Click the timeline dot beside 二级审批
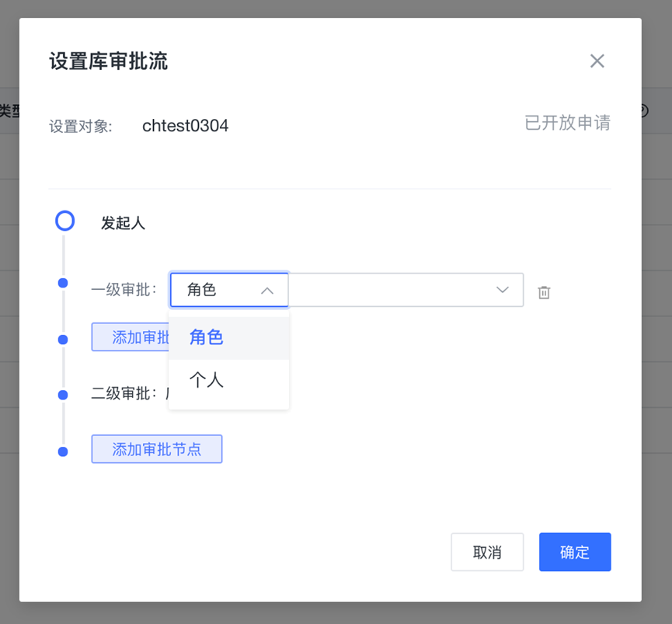This screenshot has height=624, width=672. 63,395
